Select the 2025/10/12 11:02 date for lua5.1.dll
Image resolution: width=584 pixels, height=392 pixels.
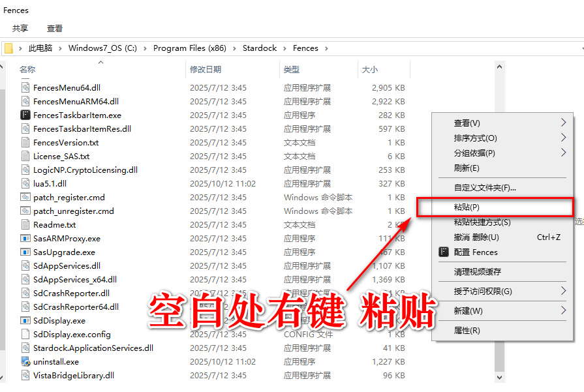point(223,183)
